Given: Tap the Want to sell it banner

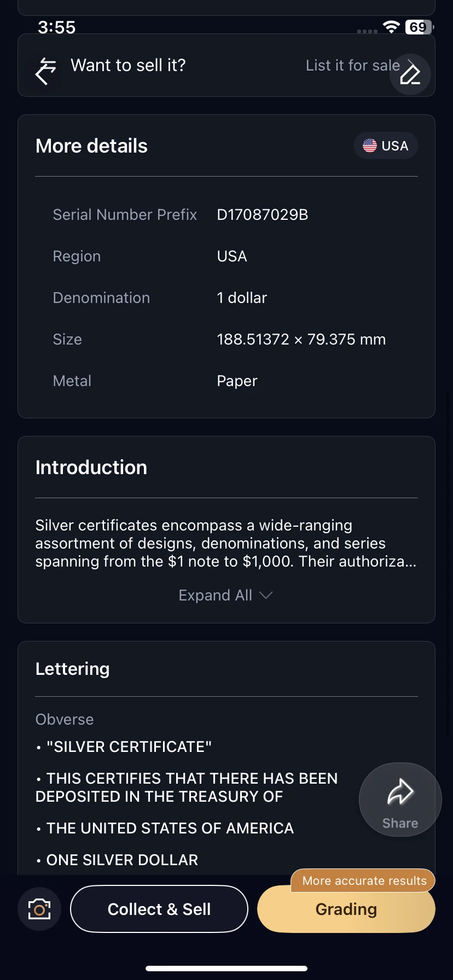Looking at the screenshot, I should (x=226, y=65).
